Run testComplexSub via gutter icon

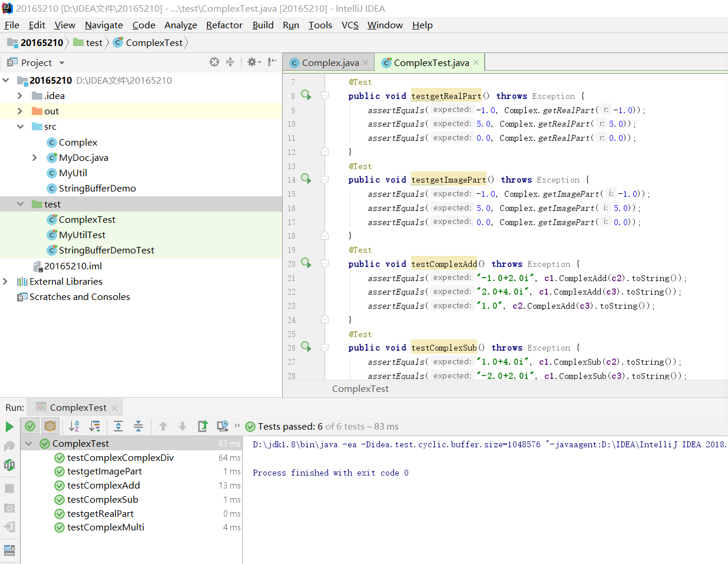306,347
